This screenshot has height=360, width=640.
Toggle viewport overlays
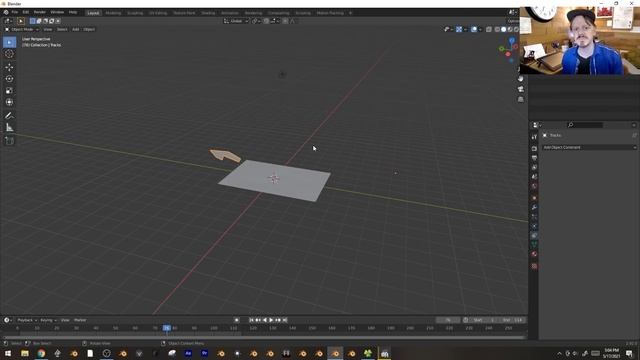[474, 29]
